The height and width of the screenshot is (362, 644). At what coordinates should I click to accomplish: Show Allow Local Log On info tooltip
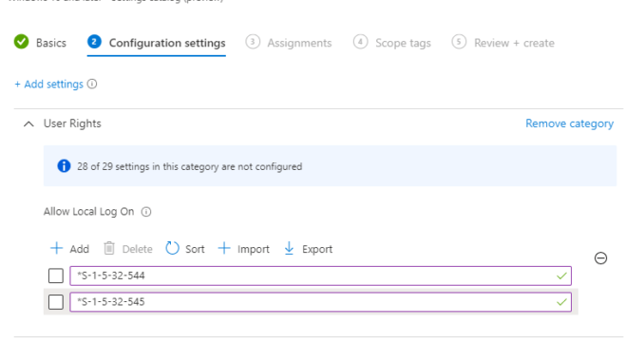146,212
